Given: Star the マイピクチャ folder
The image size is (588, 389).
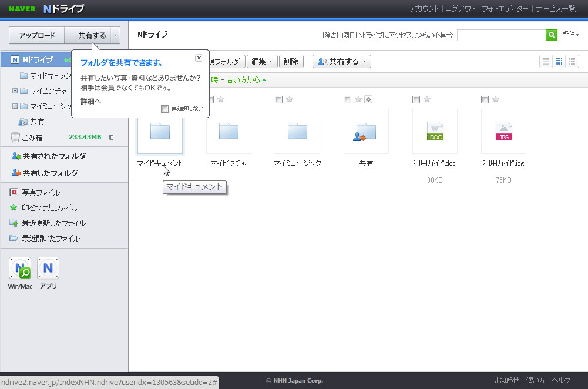Looking at the screenshot, I should [x=221, y=99].
